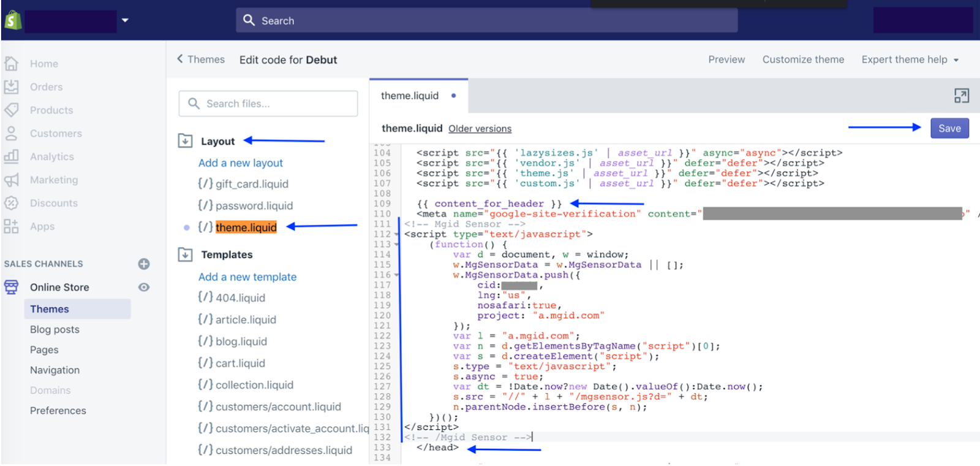Click the Online Store storefront icon
The width and height of the screenshot is (980, 466).
click(x=11, y=287)
